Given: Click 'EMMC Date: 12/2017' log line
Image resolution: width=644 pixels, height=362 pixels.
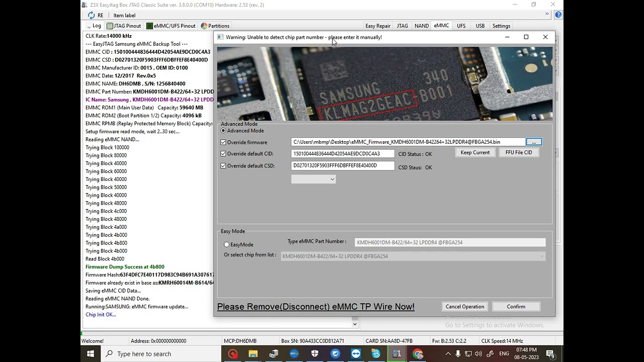Looking at the screenshot, I should [x=121, y=76].
